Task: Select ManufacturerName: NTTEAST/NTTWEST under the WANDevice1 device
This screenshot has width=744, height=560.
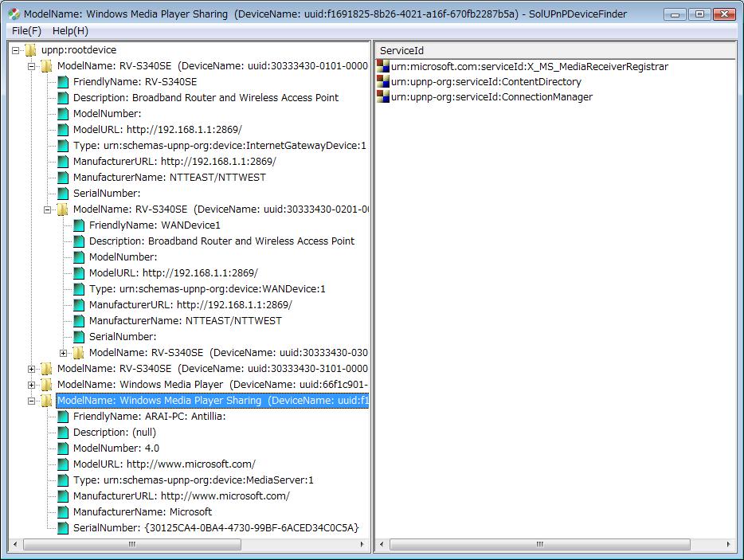Action: pyautogui.click(x=186, y=321)
